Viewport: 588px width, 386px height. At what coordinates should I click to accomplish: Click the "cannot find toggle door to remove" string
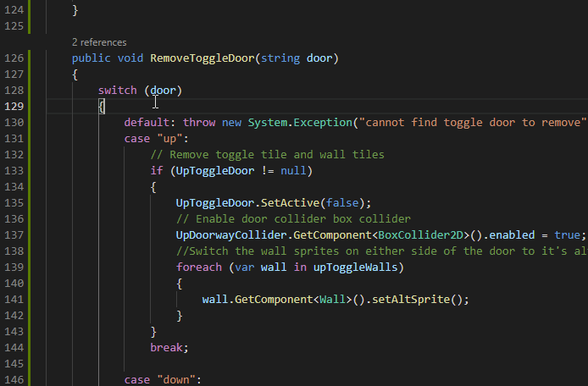474,123
